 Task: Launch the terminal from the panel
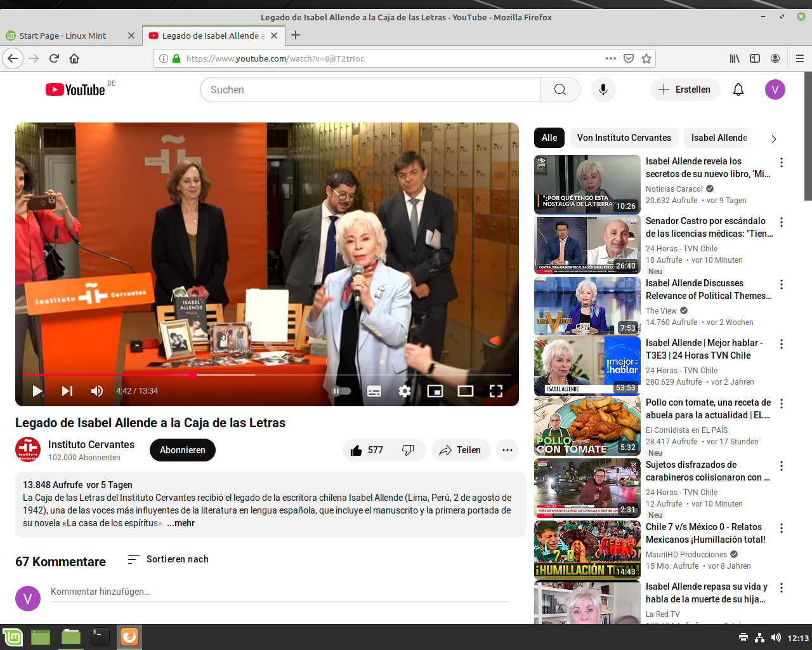100,637
